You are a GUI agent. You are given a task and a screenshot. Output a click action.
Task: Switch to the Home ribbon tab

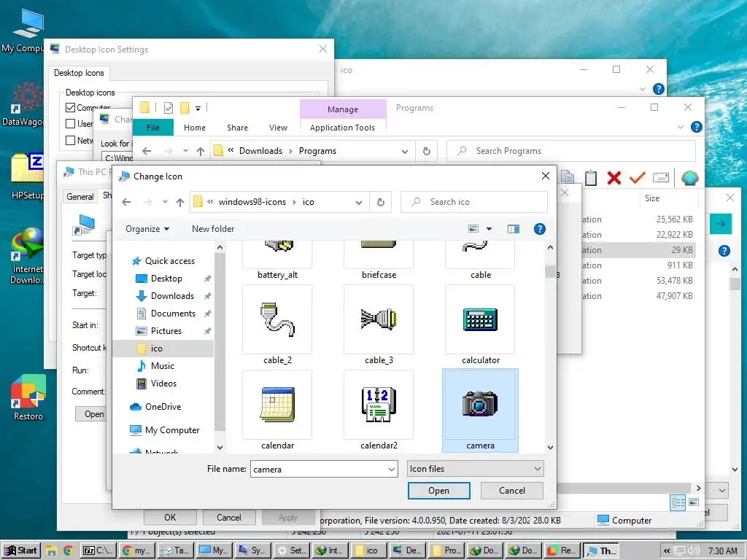[194, 128]
